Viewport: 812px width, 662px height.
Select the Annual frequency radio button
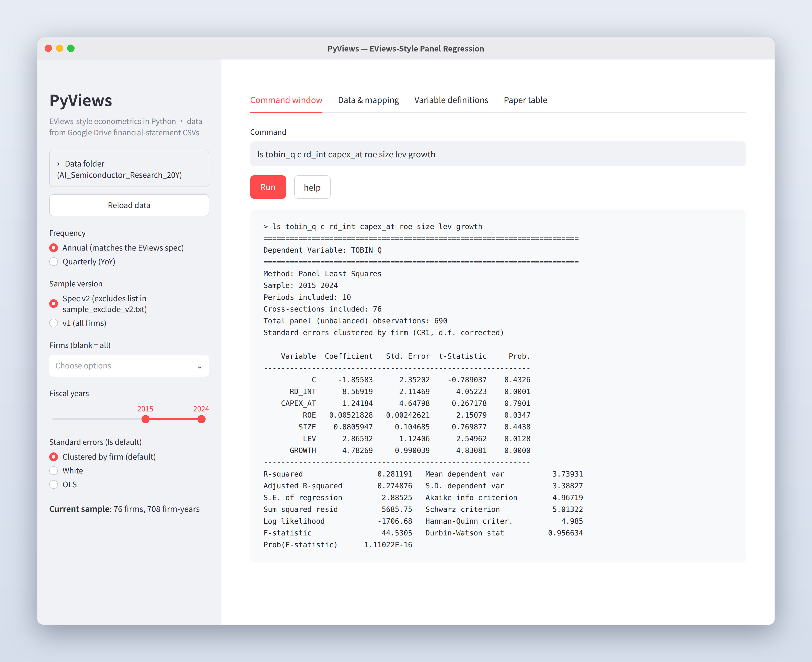(x=53, y=248)
